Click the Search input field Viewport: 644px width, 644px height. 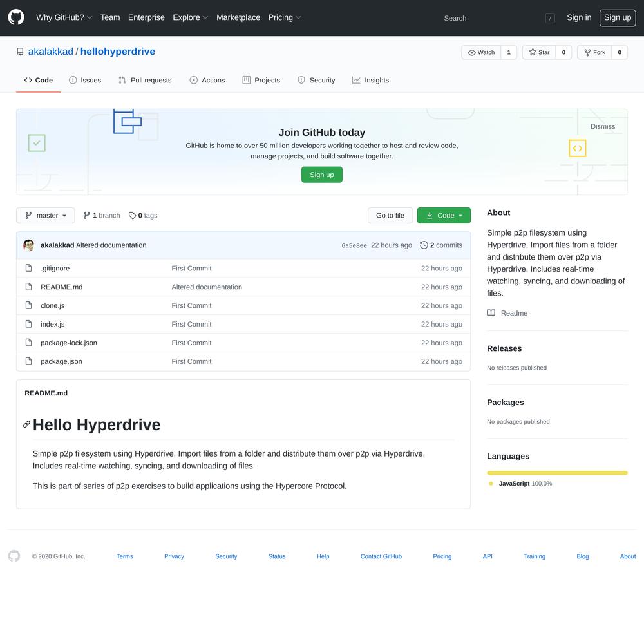498,18
